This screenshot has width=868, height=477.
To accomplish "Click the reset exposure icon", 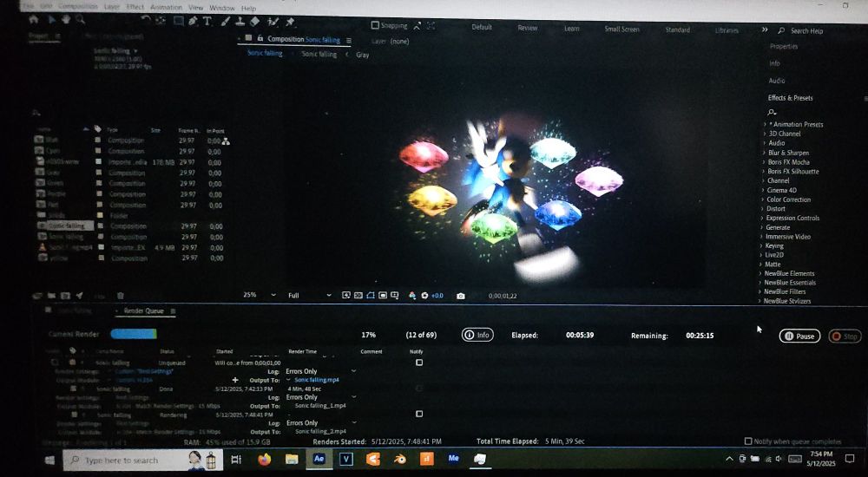I will coord(424,296).
